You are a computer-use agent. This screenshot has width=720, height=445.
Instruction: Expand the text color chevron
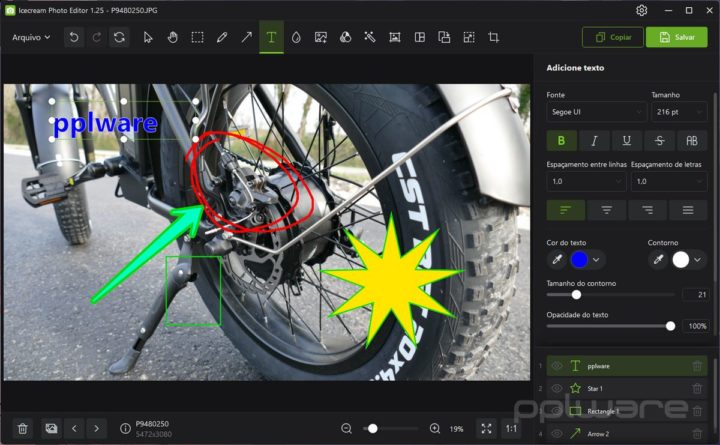click(596, 260)
